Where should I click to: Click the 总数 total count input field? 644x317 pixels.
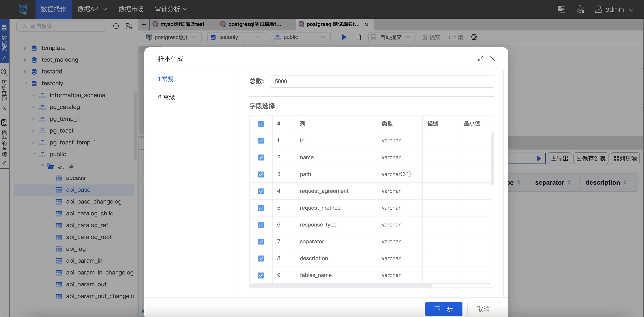(x=381, y=81)
